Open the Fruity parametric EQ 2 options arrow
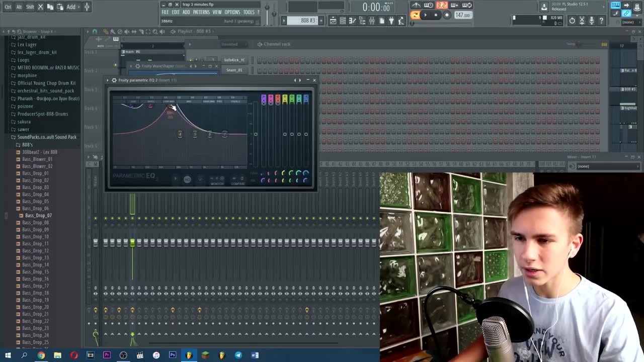 coord(108,80)
